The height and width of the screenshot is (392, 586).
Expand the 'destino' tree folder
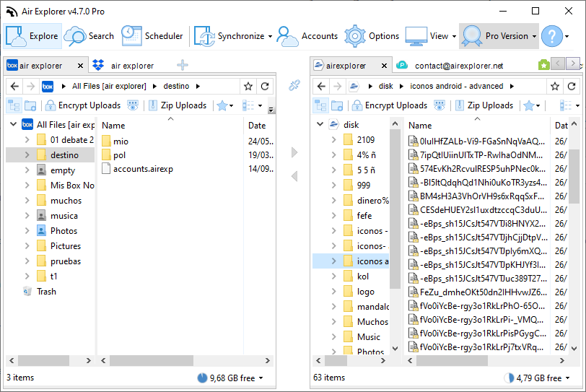[x=27, y=154]
